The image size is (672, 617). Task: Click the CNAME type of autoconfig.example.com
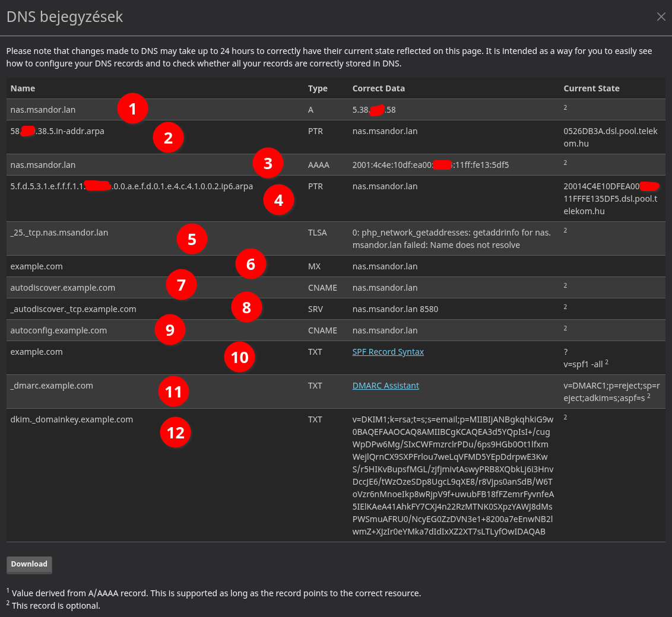tap(322, 330)
